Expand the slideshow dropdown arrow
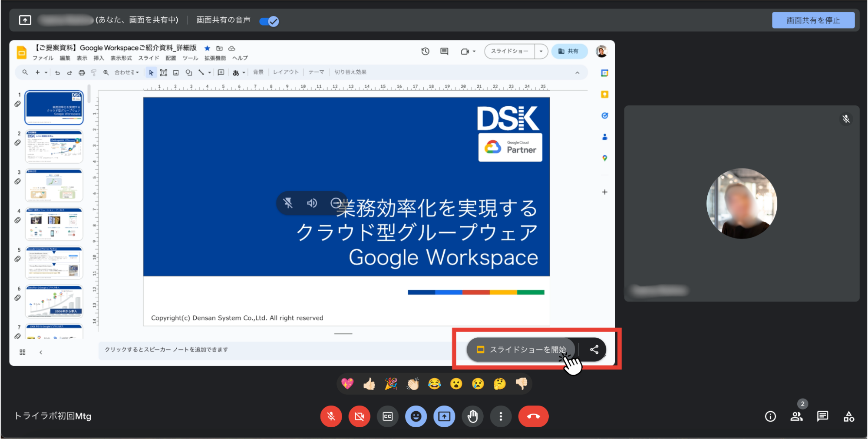 541,51
